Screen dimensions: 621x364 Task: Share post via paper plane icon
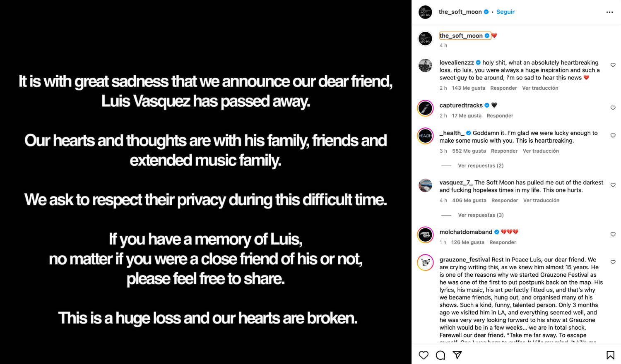457,355
